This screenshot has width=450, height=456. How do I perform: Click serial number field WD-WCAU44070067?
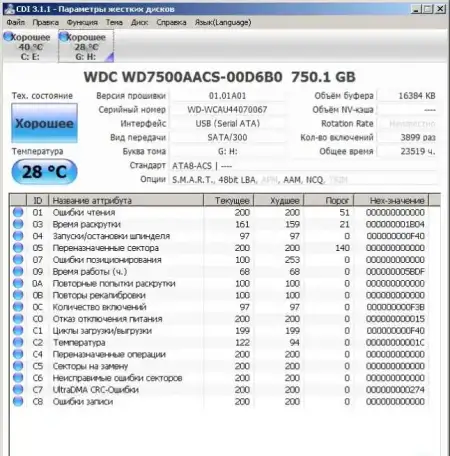pos(227,110)
